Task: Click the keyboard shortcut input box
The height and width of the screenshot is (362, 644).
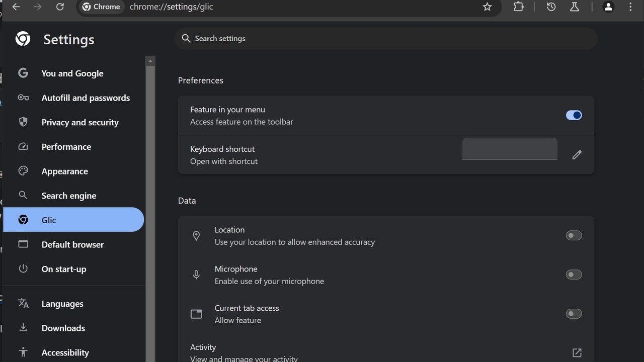Action: tap(509, 149)
